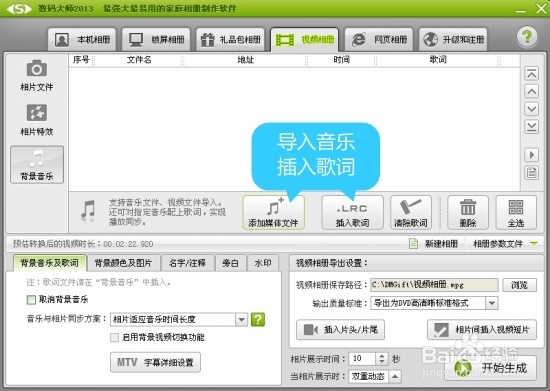Image resolution: width=550 pixels, height=391 pixels.
Task: Click the 清除歌词 broom button
Action: pos(411,213)
